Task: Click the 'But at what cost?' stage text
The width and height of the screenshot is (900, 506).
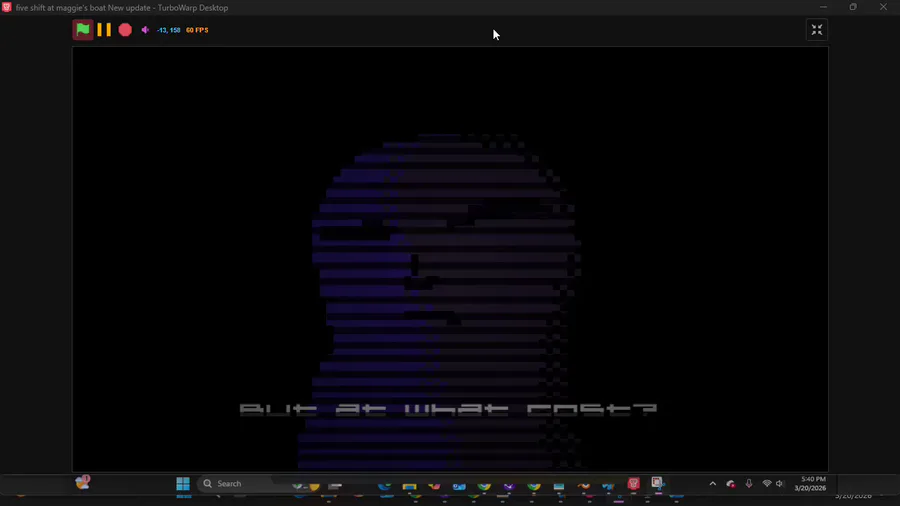Action: tap(448, 409)
